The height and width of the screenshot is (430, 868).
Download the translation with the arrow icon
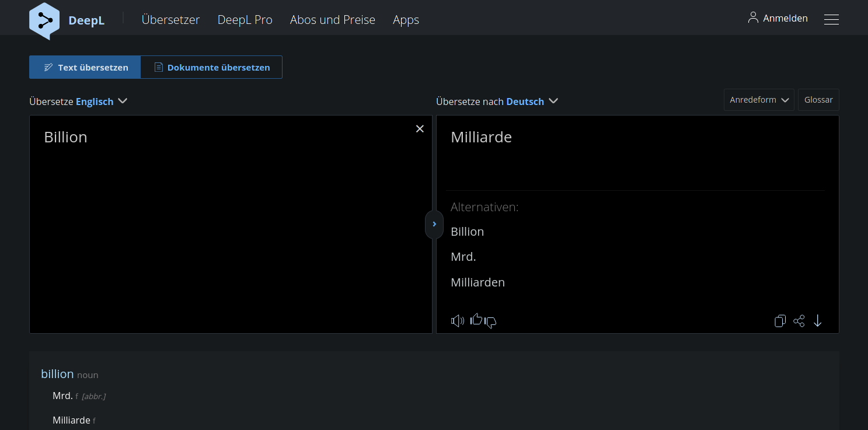coord(818,321)
